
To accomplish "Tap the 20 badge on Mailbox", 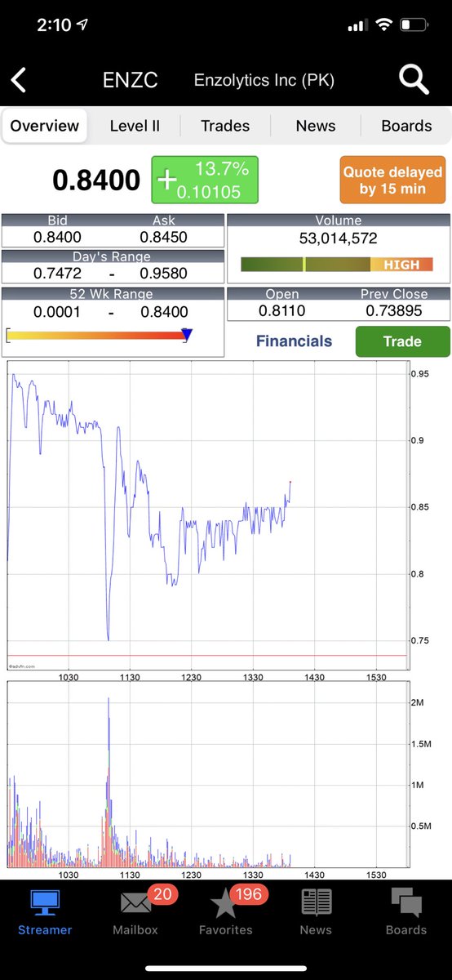I will click(x=162, y=894).
